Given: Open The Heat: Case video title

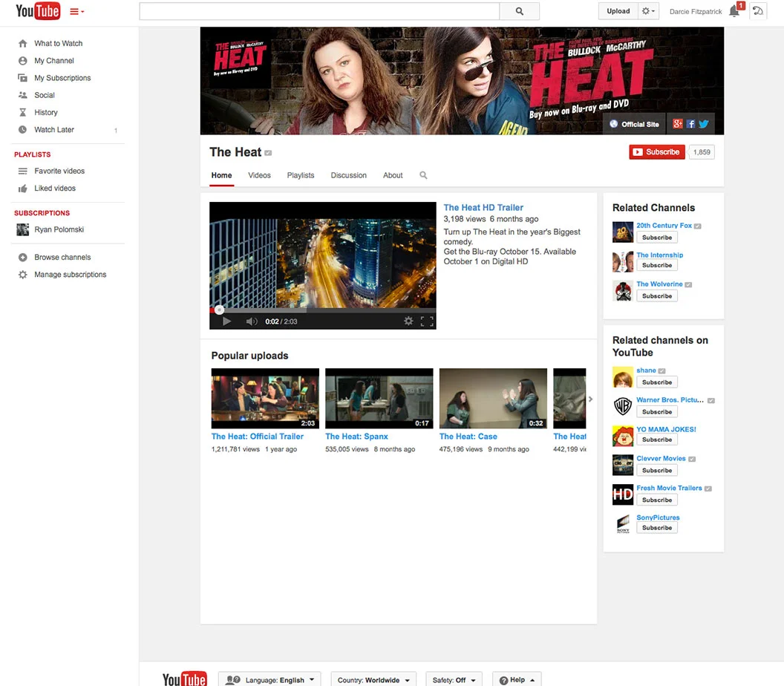Looking at the screenshot, I should point(468,437).
